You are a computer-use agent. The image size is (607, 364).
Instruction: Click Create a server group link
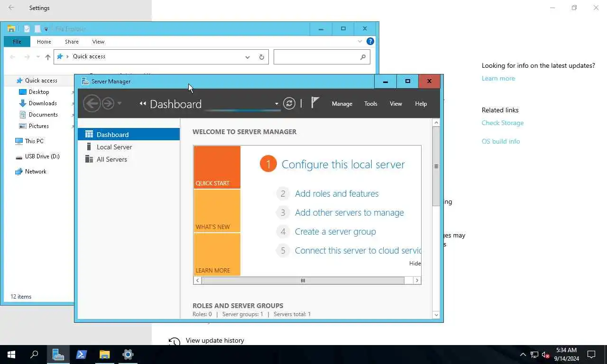coord(335,231)
